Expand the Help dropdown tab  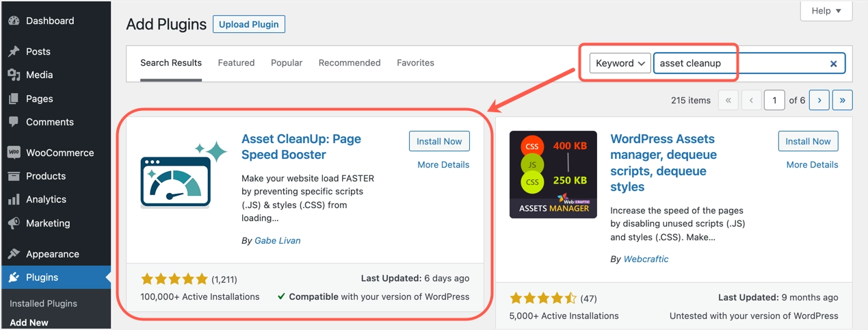(826, 11)
